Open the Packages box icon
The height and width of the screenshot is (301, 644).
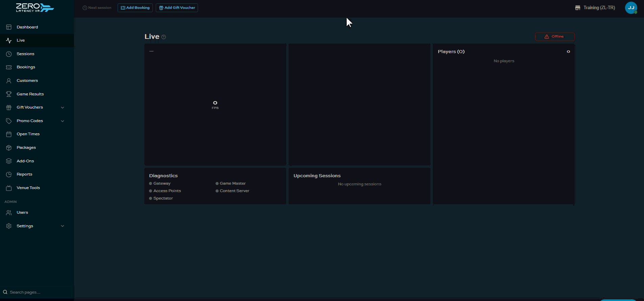[9, 148]
